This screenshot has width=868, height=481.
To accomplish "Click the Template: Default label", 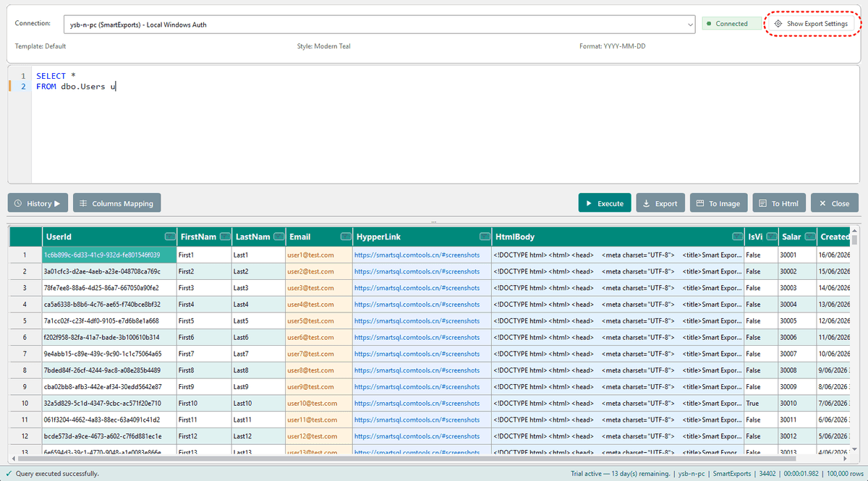I will pyautogui.click(x=41, y=46).
